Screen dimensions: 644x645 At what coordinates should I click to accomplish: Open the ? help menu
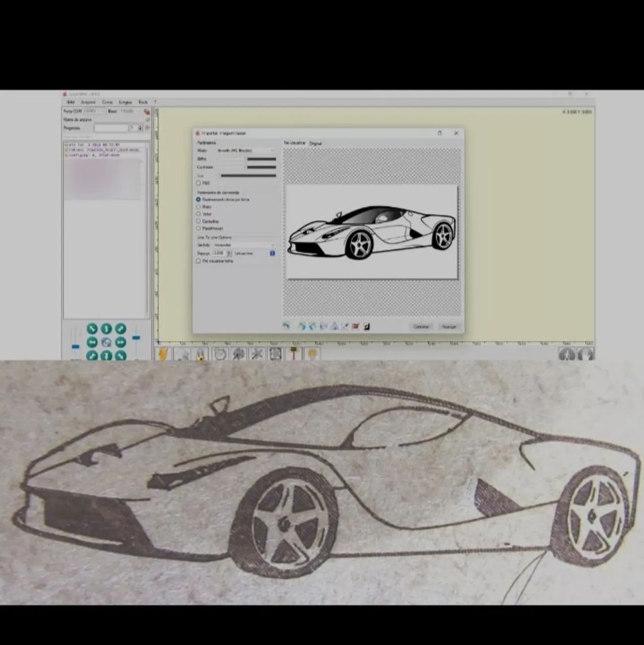click(155, 102)
